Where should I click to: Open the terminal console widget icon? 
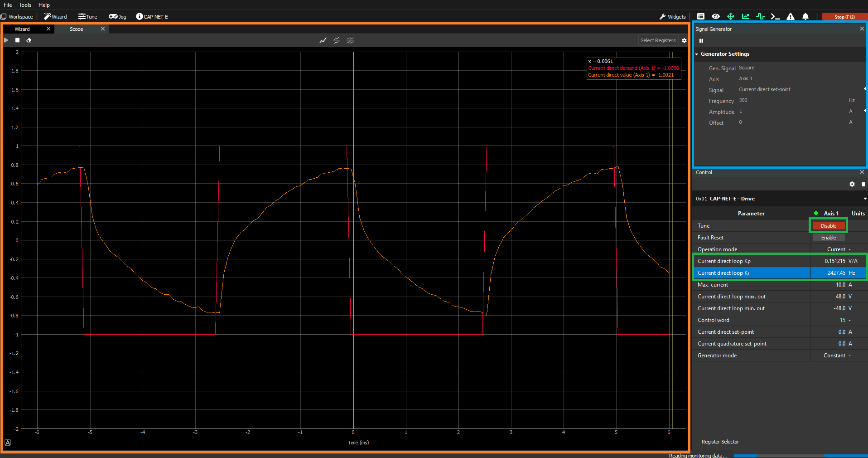775,16
